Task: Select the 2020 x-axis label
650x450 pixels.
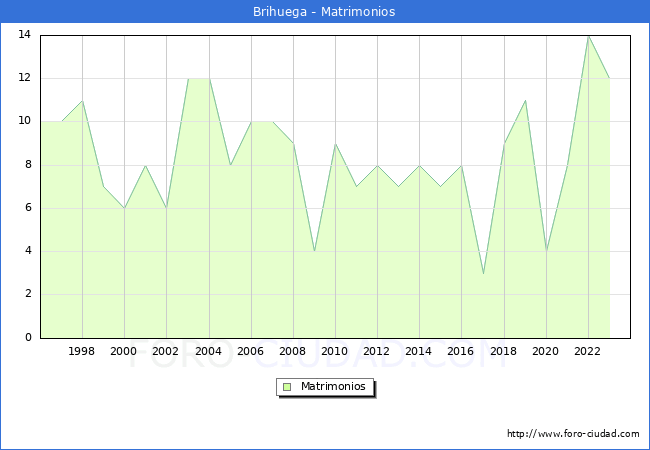Action: click(x=545, y=351)
